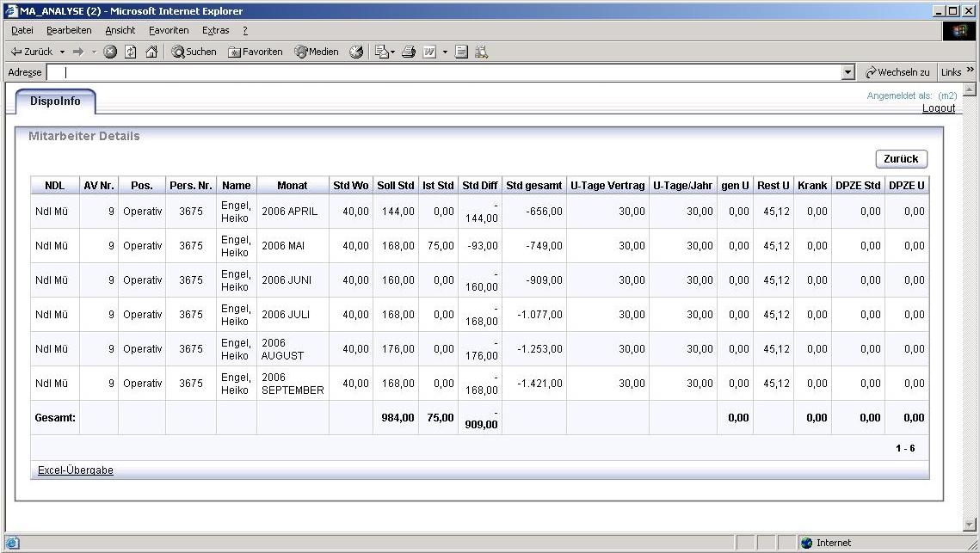Open the Medien media pane
This screenshot has width=980, height=553.
click(317, 52)
